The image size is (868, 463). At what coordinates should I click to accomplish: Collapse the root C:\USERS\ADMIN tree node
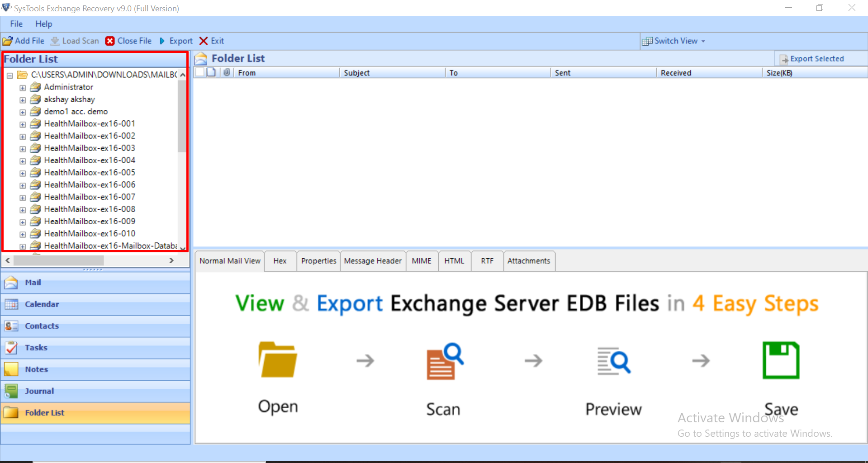9,76
